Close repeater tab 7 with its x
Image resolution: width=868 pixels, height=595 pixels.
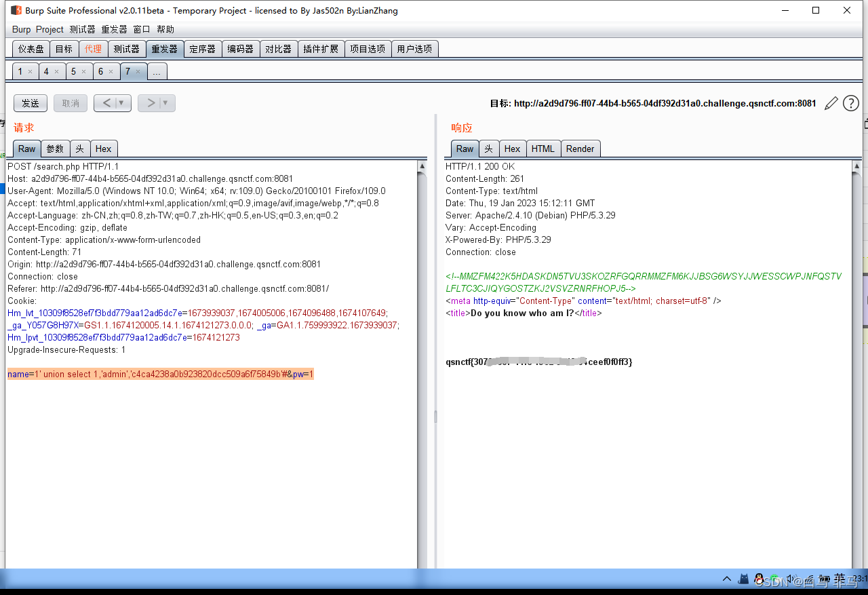click(138, 71)
